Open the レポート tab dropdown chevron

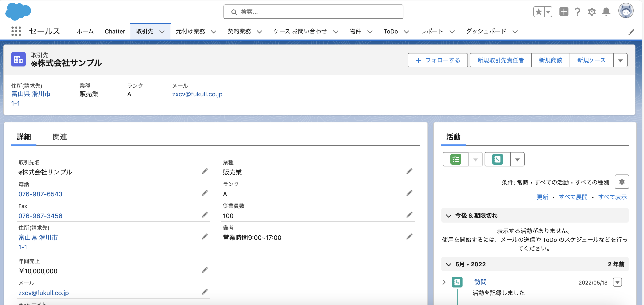[452, 32]
